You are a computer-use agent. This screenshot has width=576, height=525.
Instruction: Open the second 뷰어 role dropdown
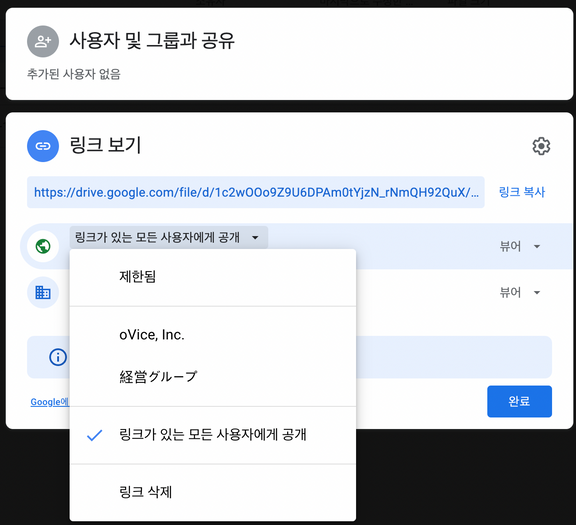point(520,292)
